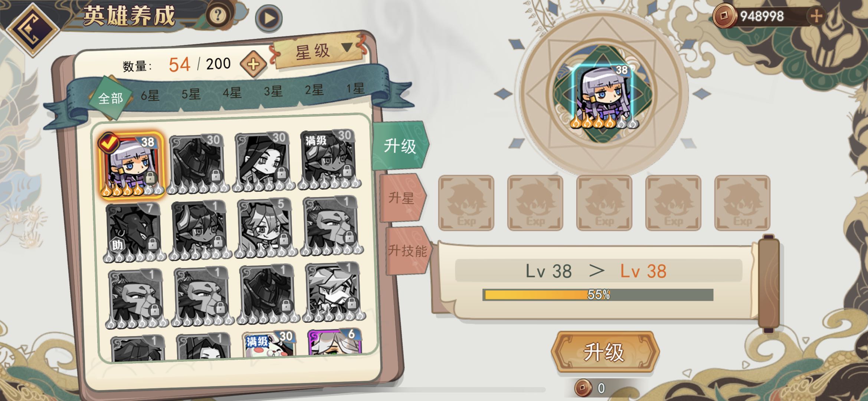
Task: Click the 55% experience progress bar
Action: click(x=598, y=295)
